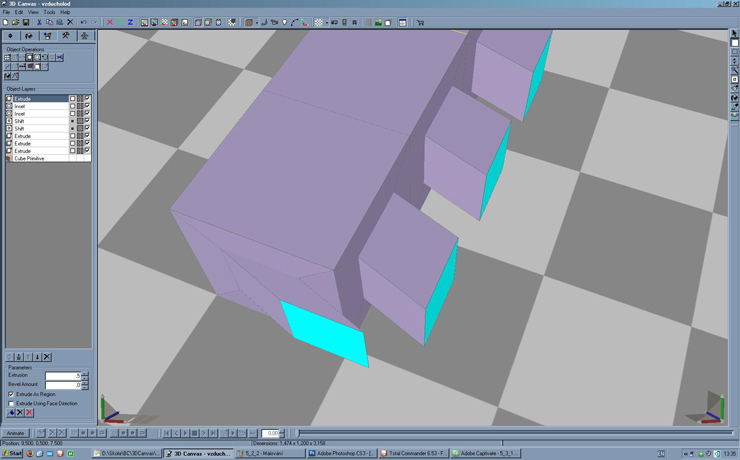Play the animation
The image size is (740, 460).
point(185,433)
